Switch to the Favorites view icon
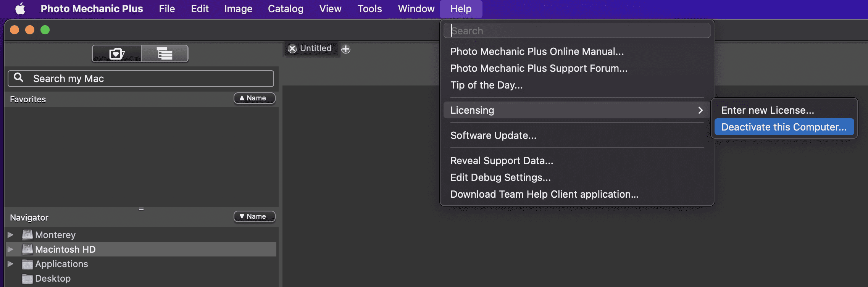Image resolution: width=868 pixels, height=287 pixels. (x=117, y=54)
